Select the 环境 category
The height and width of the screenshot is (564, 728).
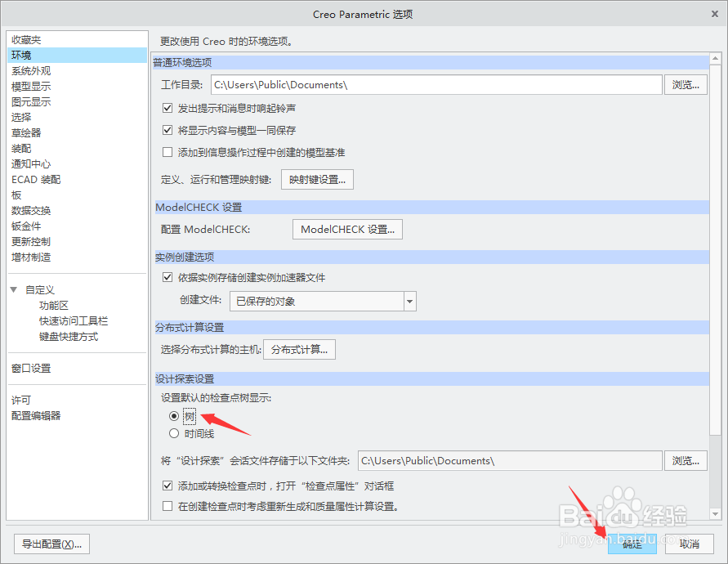77,56
